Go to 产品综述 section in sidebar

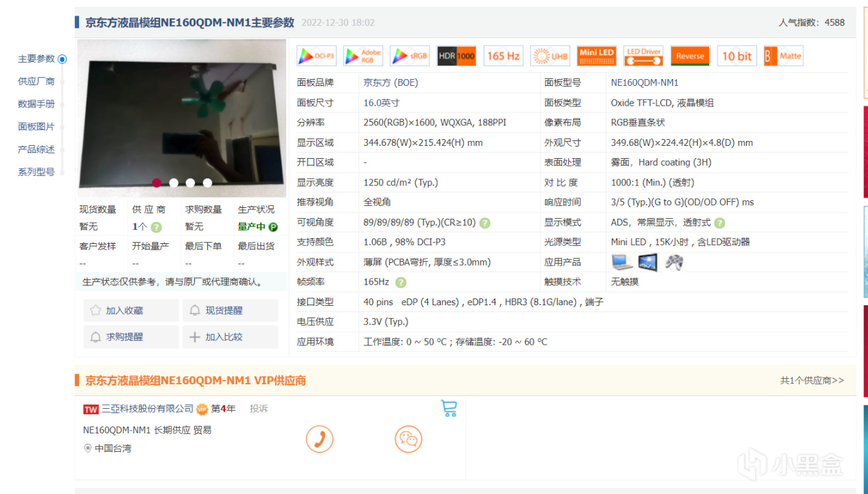pos(36,149)
